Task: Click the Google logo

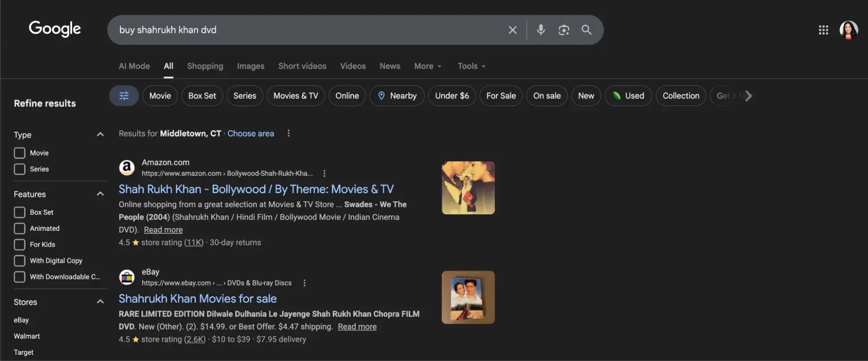Action: coord(55,29)
